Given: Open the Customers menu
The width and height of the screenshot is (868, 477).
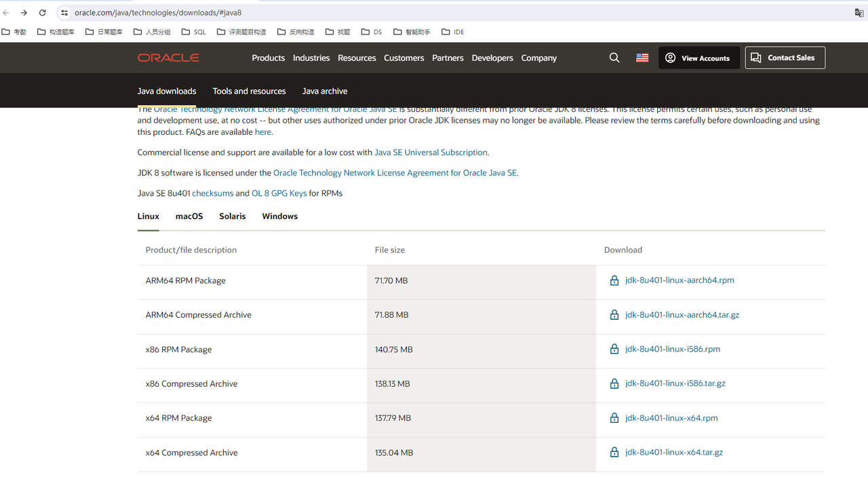Looking at the screenshot, I should click(x=404, y=58).
